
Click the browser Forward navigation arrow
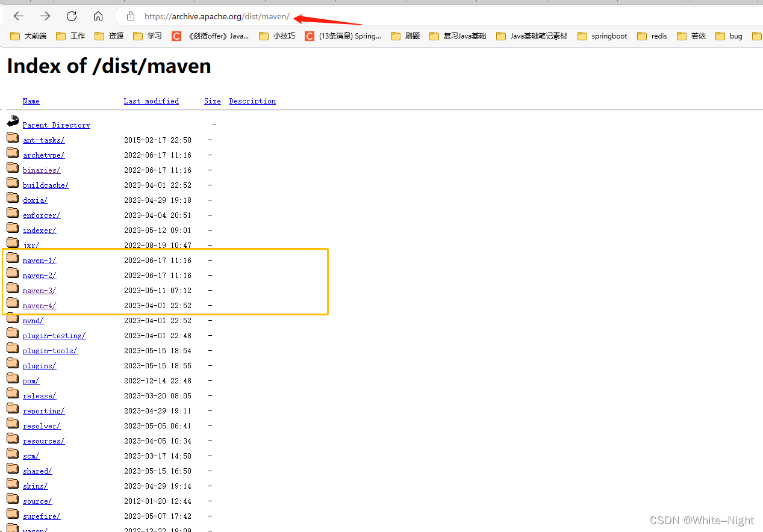45,16
